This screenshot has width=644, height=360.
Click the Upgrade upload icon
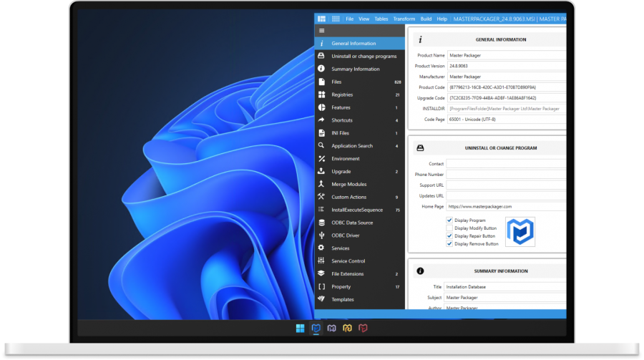321,171
